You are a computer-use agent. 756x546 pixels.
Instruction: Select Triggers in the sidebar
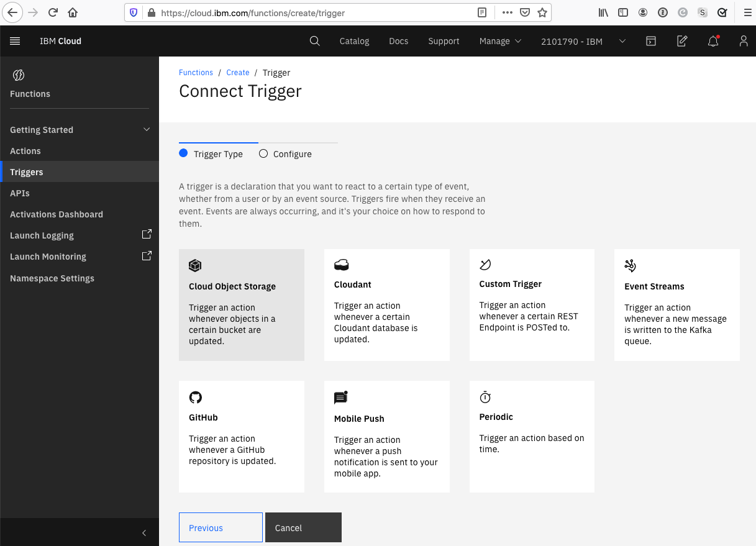click(80, 172)
